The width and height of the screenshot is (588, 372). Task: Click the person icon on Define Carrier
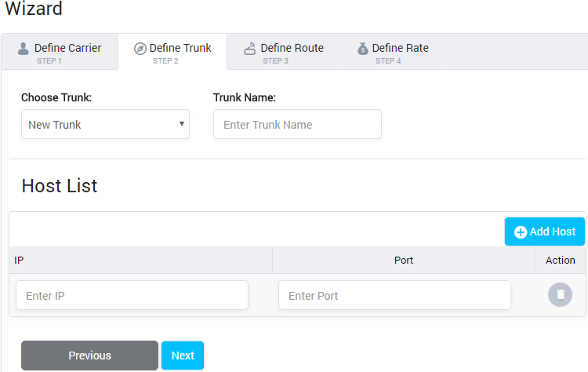[24, 49]
